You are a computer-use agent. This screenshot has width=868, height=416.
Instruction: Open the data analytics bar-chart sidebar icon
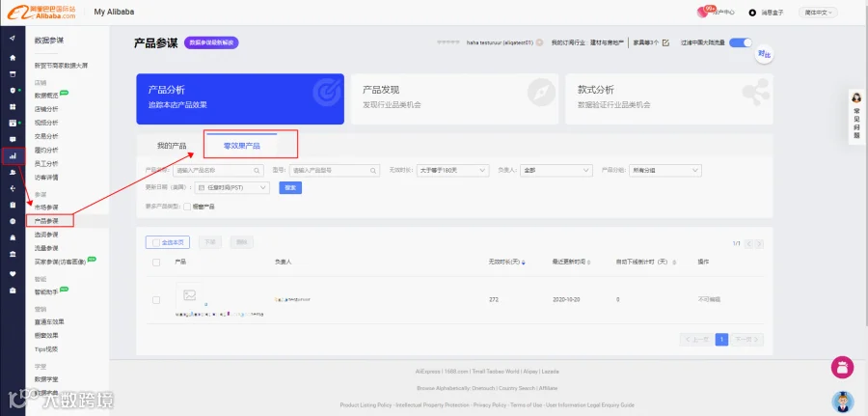pos(13,156)
